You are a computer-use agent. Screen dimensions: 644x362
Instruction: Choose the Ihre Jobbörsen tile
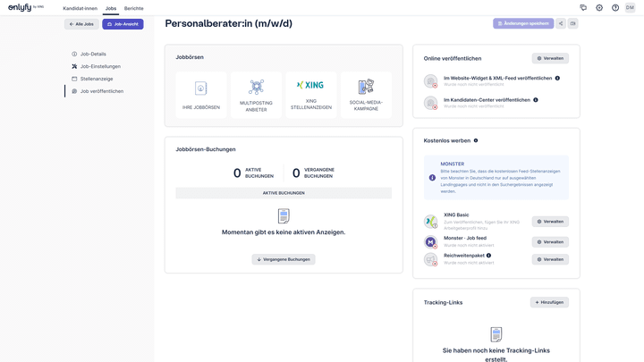tap(201, 95)
